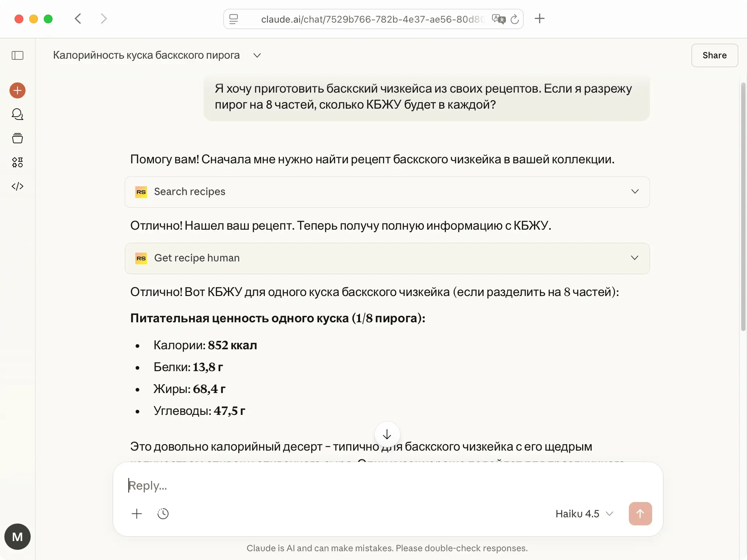Click the scroll-to-bottom arrow button
747x560 pixels.
pyautogui.click(x=387, y=434)
